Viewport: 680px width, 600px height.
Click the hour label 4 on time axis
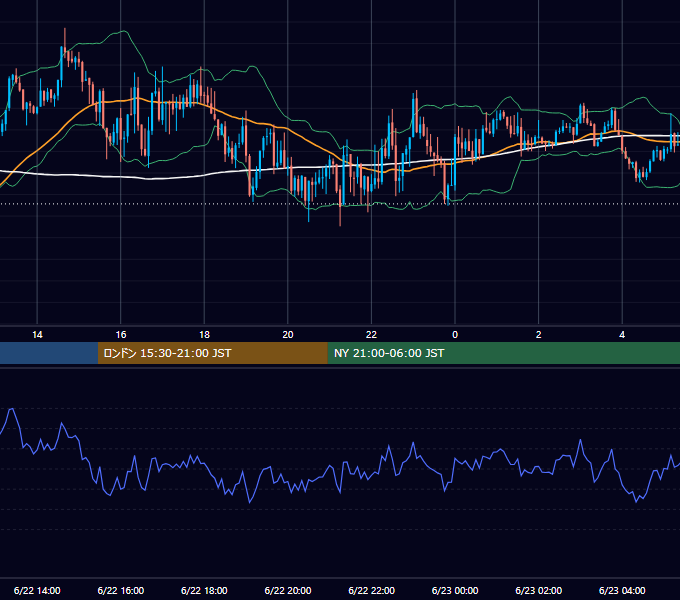point(622,335)
